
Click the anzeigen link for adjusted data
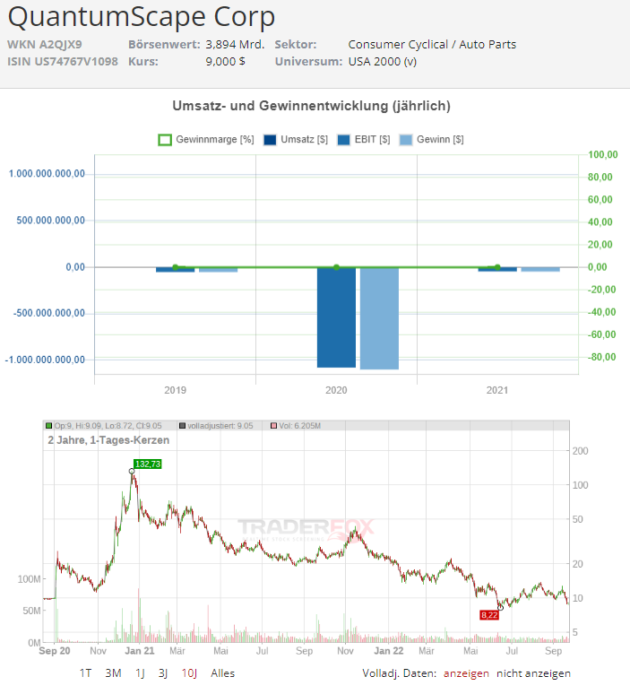pos(466,674)
